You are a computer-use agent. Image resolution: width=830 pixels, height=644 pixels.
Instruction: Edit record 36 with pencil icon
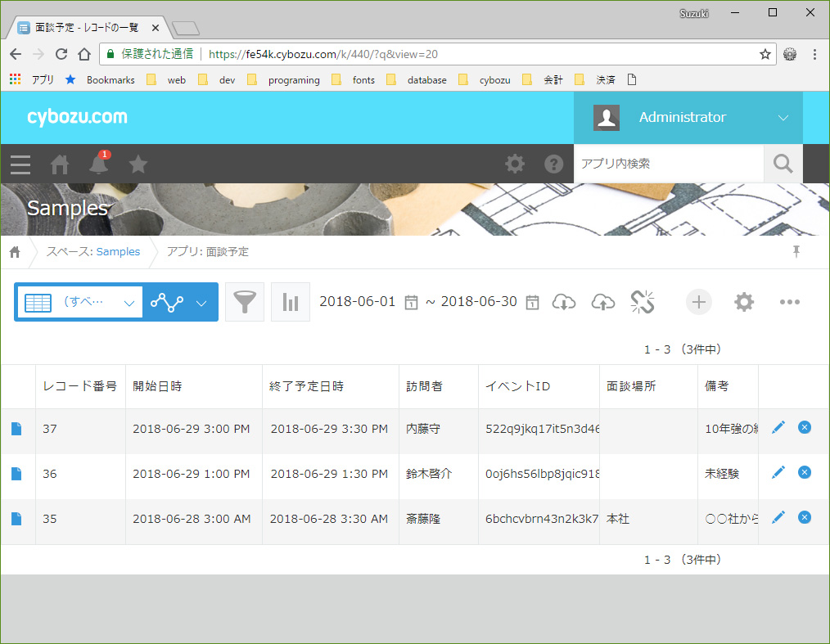(778, 472)
